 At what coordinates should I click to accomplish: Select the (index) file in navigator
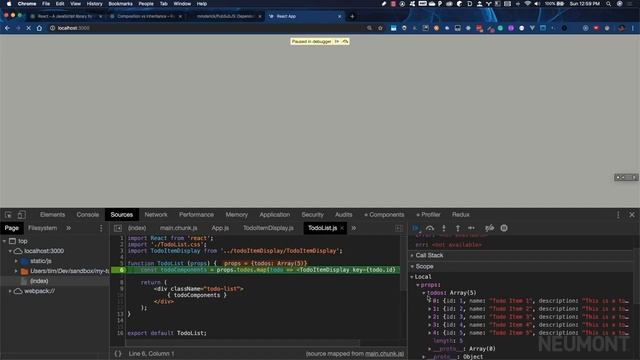(39, 281)
